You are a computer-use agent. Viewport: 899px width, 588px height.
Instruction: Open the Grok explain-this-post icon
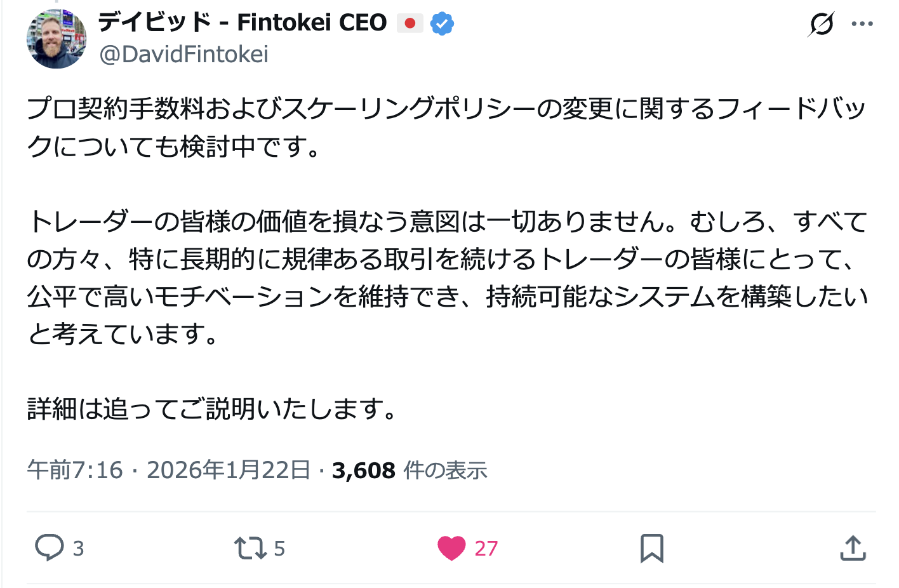pyautogui.click(x=821, y=24)
